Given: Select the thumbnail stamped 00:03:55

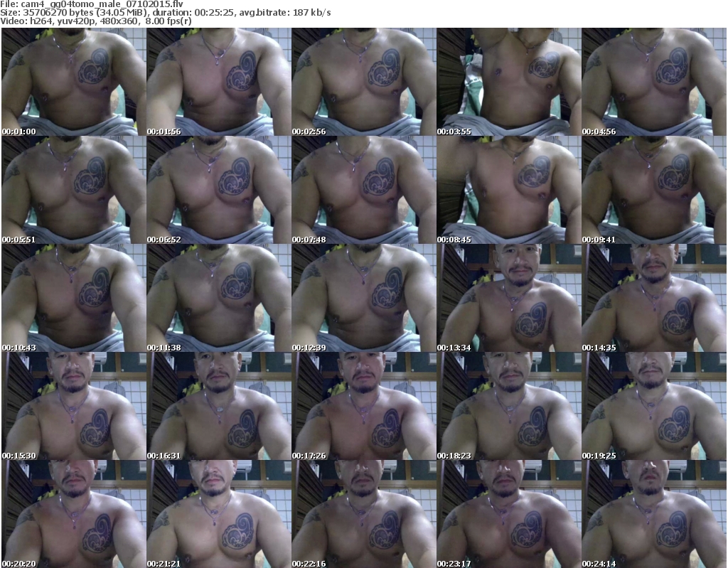Looking at the screenshot, I should (x=509, y=82).
